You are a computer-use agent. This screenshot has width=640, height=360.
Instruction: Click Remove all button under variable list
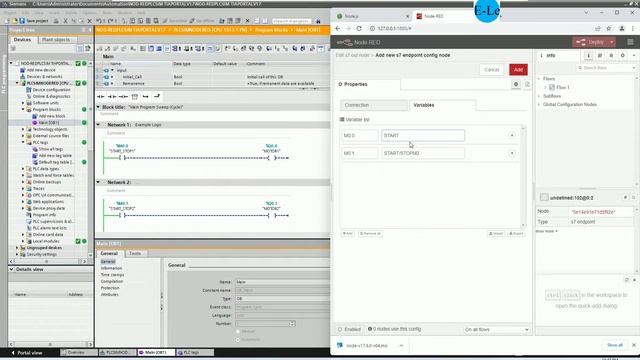(x=370, y=233)
